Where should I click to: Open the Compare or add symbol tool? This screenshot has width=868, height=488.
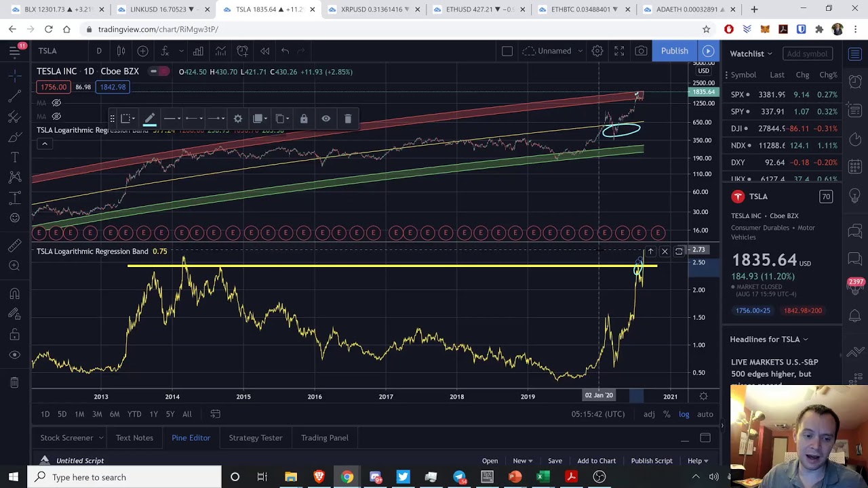coord(142,51)
